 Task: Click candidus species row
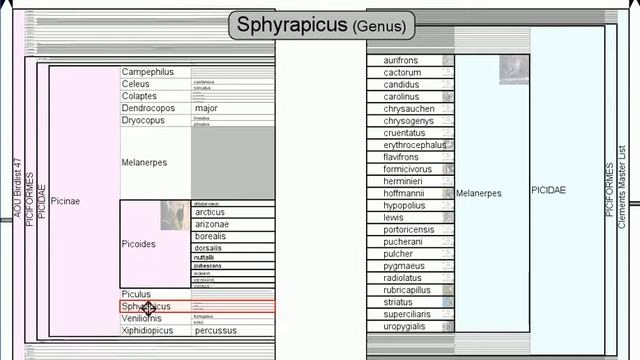pos(411,84)
